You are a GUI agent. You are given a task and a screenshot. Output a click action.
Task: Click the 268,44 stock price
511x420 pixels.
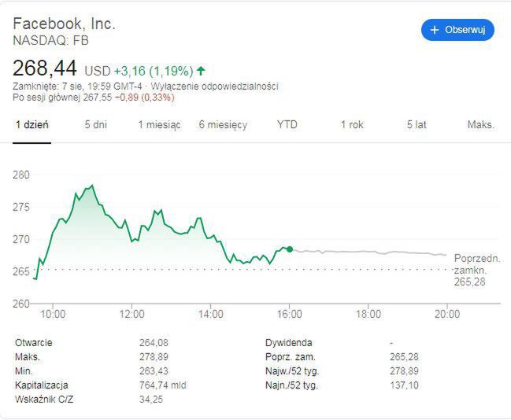(45, 68)
